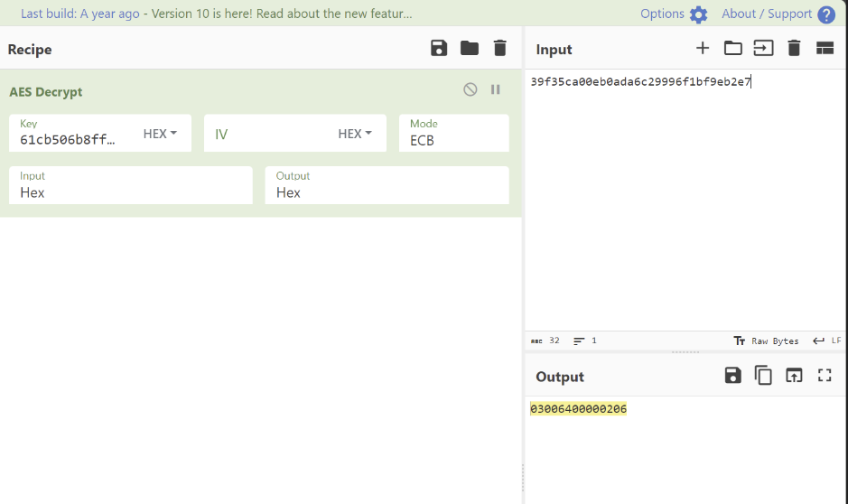The image size is (848, 504).
Task: Click the Input panel heading
Action: pos(554,49)
